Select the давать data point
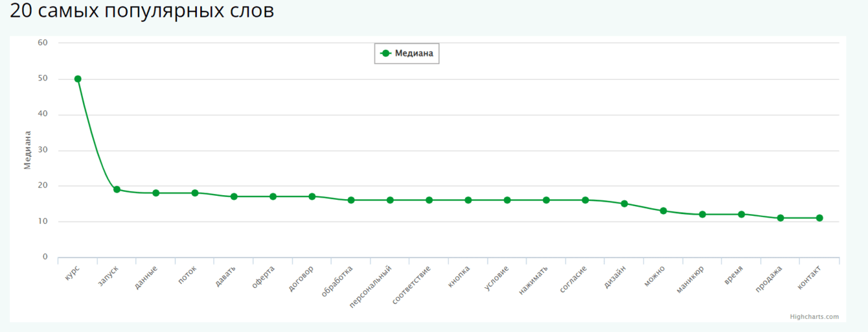Viewport: 868px width, 332px height. coord(234,196)
